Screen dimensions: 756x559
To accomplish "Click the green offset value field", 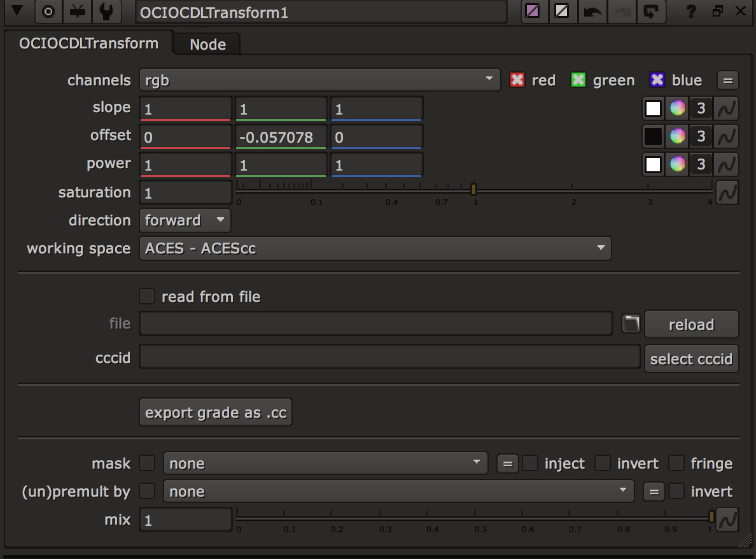I will click(x=281, y=137).
